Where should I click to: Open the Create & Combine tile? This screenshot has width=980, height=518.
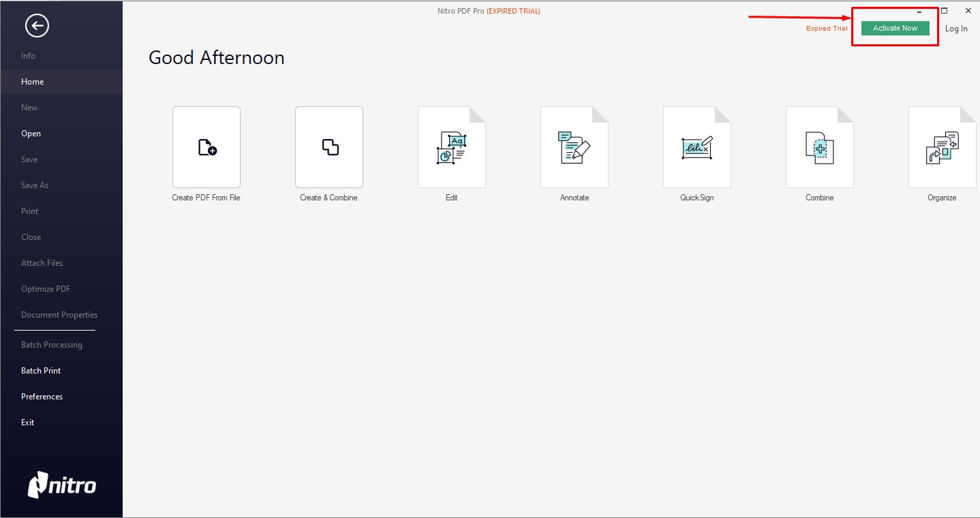click(x=328, y=147)
